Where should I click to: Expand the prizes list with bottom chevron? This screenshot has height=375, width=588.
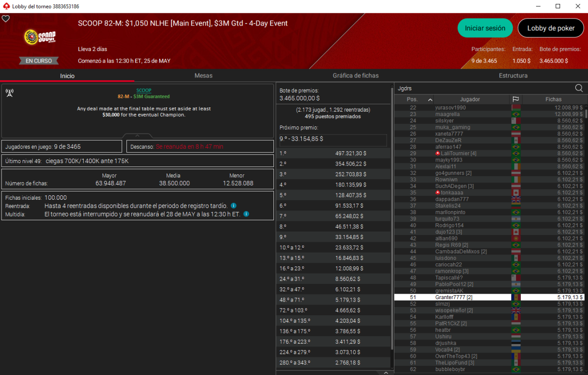tap(386, 373)
